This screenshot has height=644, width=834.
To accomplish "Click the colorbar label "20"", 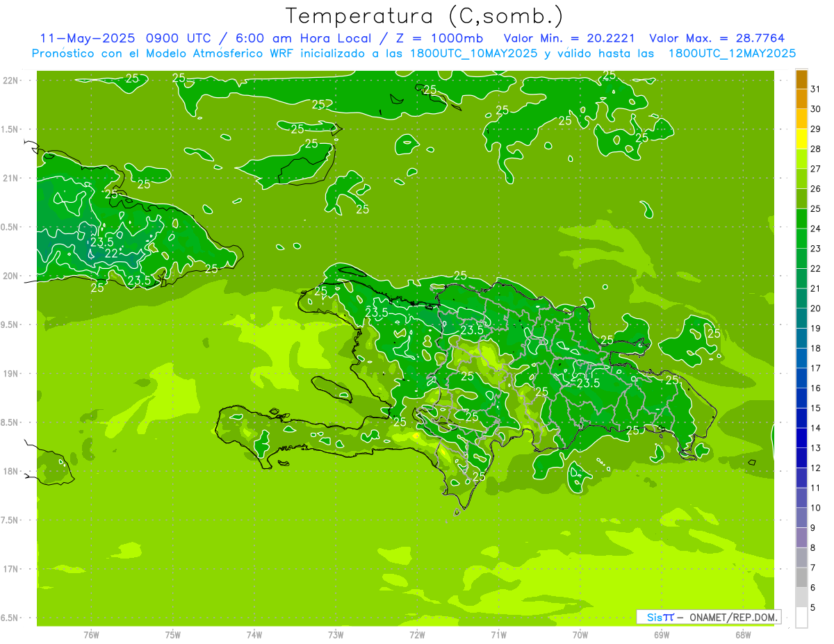I will 815,308.
